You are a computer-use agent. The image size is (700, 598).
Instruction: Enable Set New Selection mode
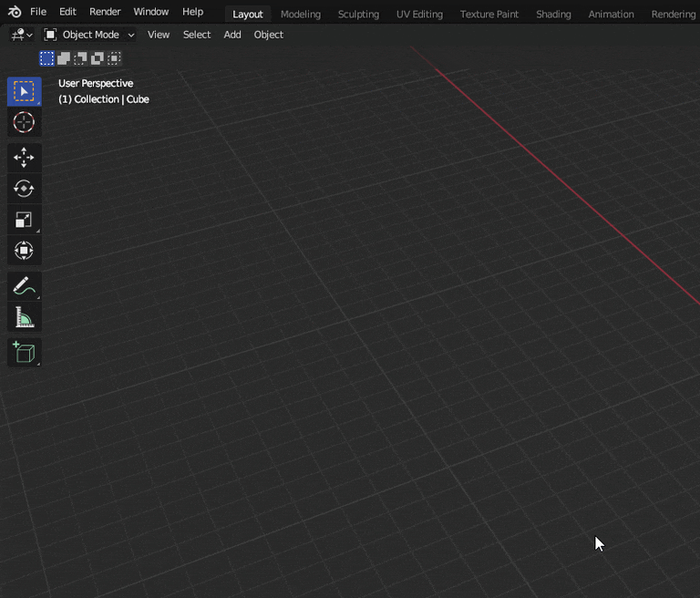(46, 58)
